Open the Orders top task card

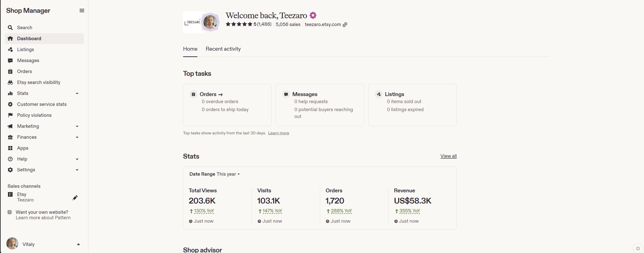pos(227,105)
